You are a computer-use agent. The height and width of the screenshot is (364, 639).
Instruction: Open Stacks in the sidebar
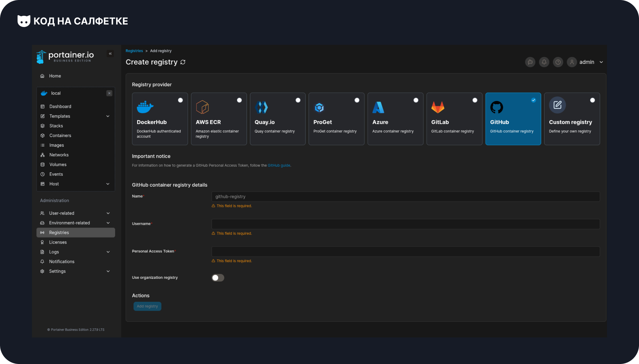(x=76, y=126)
